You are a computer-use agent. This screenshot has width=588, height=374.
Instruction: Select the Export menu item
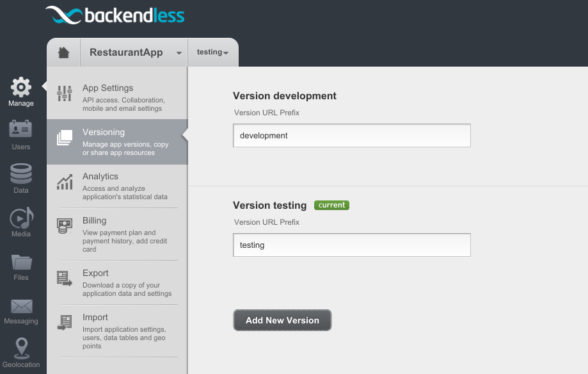click(x=117, y=283)
